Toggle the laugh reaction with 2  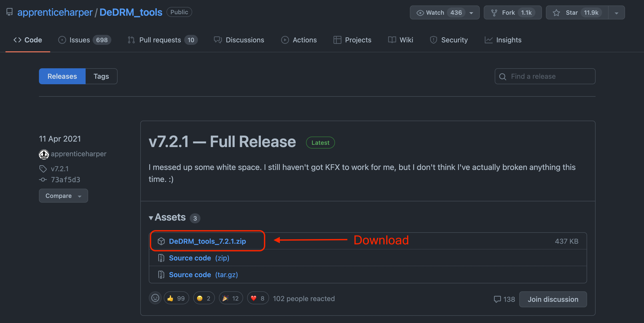[x=204, y=298]
